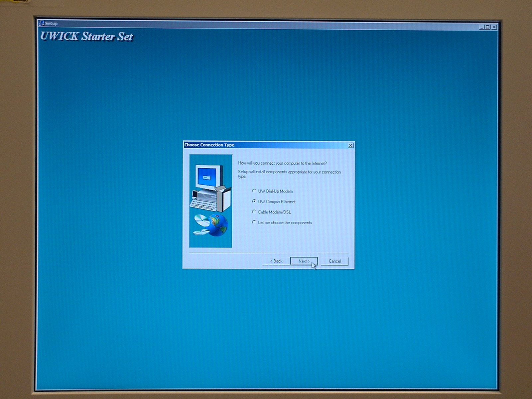Minimize the Setup window
The image size is (532, 399).
pos(482,27)
